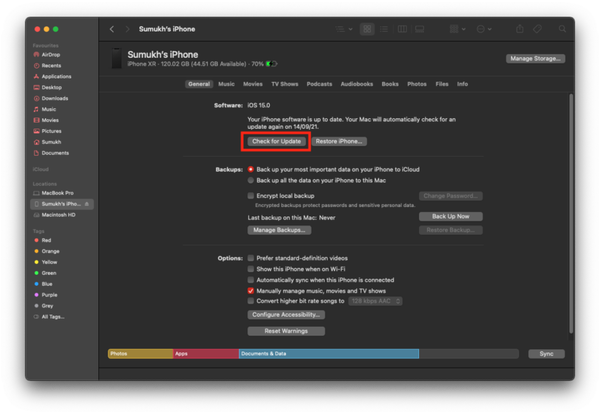The width and height of the screenshot is (600, 414).
Task: Open Pictures folder in sidebar
Action: pos(47,131)
